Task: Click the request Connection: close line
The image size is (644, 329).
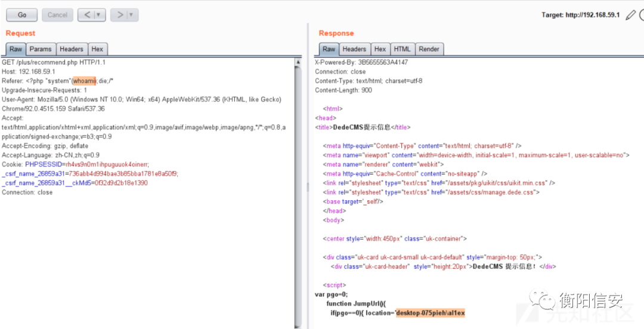Action: coord(27,193)
